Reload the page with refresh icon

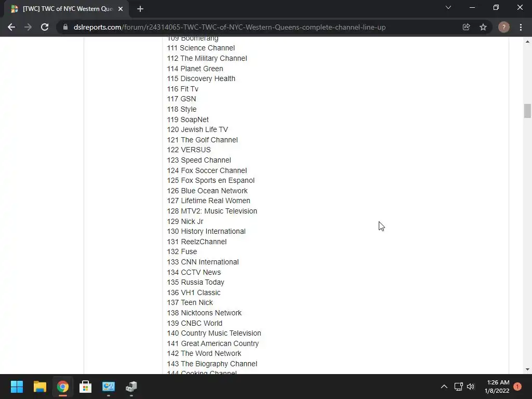pyautogui.click(x=45, y=27)
